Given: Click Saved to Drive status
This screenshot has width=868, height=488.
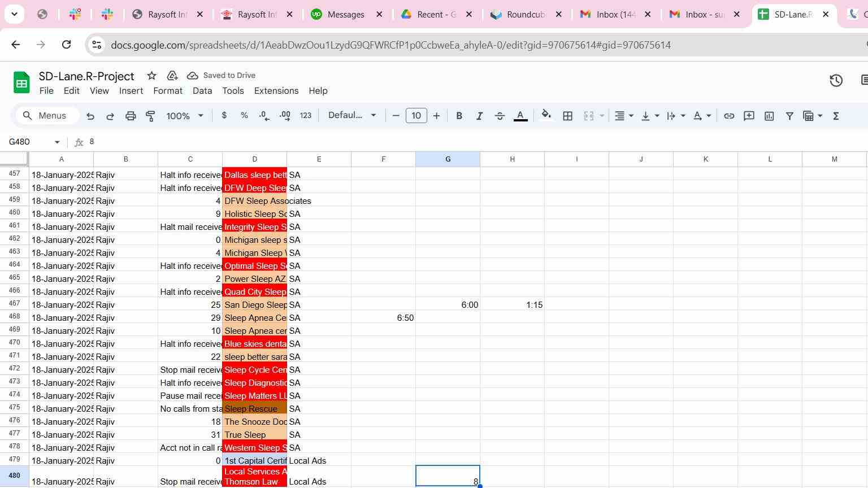Looking at the screenshot, I should click(222, 76).
